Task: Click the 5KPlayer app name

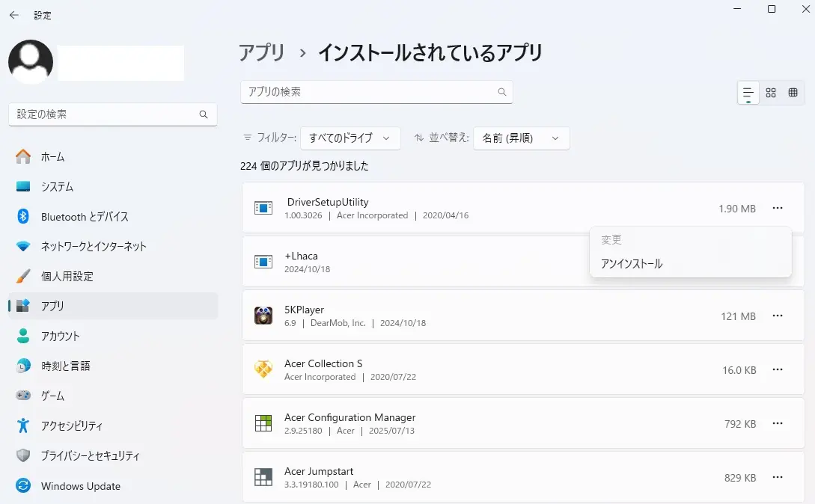Action: [304, 310]
